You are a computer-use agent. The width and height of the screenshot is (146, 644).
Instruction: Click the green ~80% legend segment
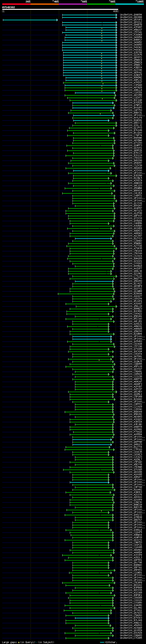pos(101,4)
